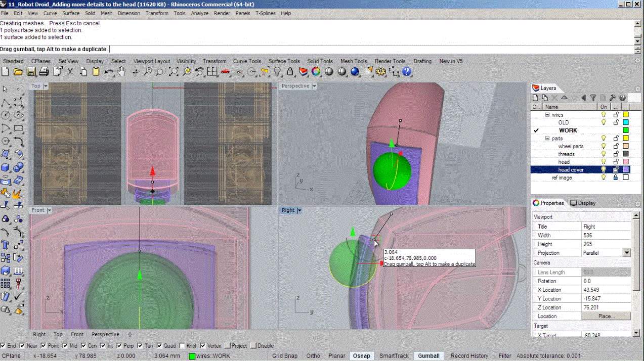Click the Zoom Extents icon
This screenshot has width=644, height=361.
click(x=174, y=72)
